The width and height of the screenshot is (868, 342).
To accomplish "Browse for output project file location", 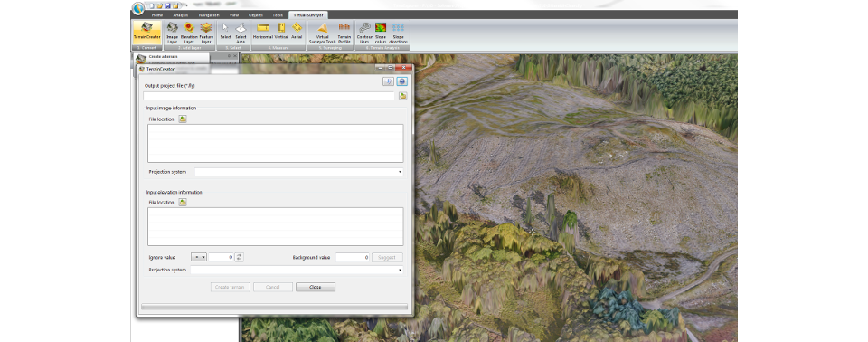I will (403, 96).
